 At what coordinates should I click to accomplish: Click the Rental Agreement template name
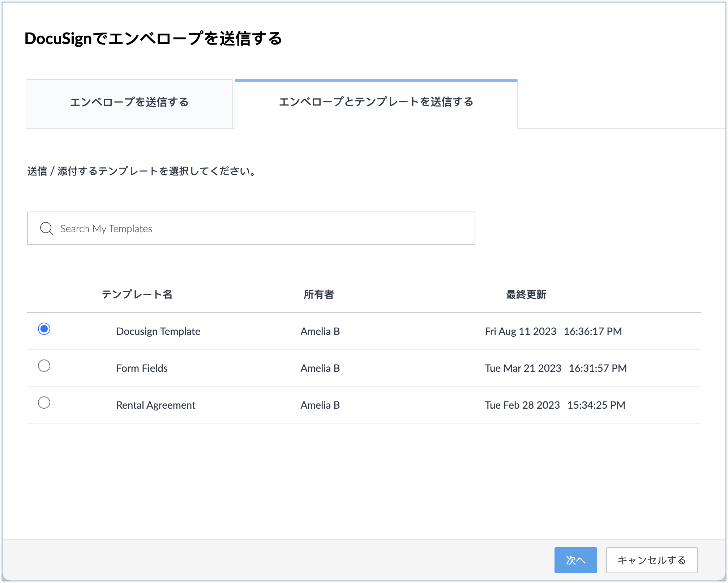156,405
